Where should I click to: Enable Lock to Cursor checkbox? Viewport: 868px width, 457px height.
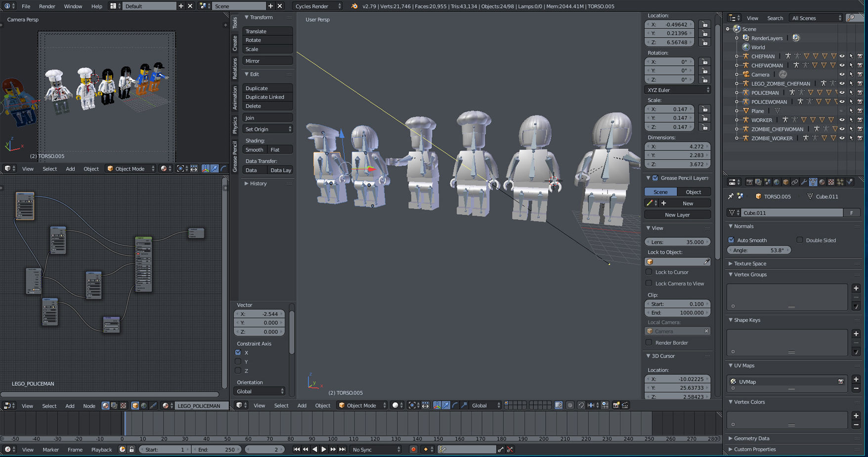click(649, 272)
